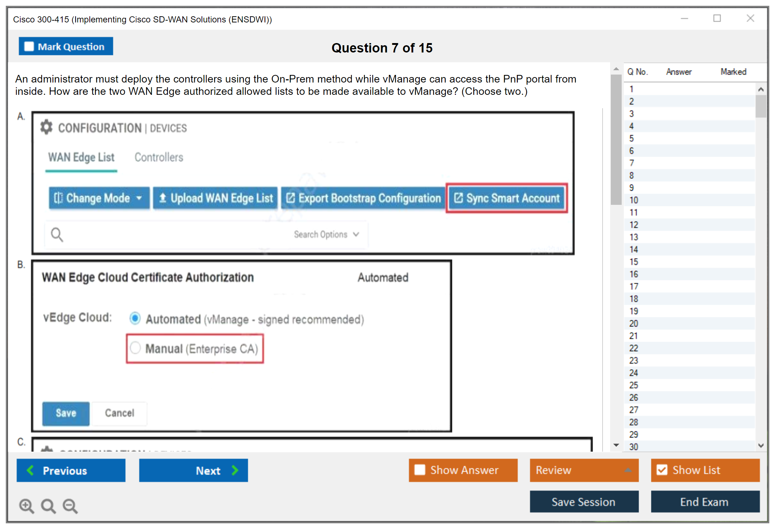This screenshot has width=778, height=532.
Task: Switch to the Controllers tab
Action: pos(159,157)
